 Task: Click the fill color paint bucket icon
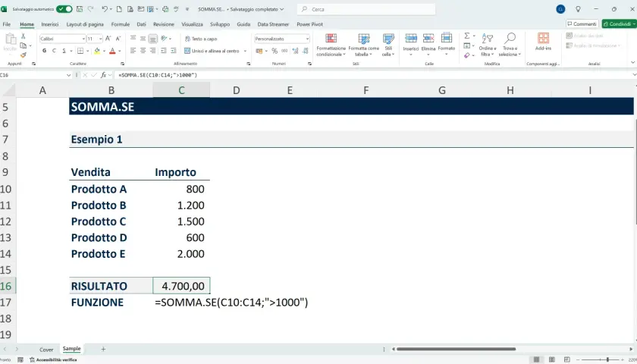97,51
